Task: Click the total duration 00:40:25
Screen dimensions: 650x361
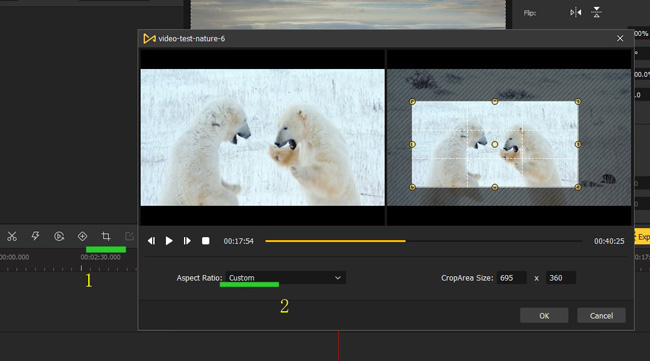Action: coord(609,241)
